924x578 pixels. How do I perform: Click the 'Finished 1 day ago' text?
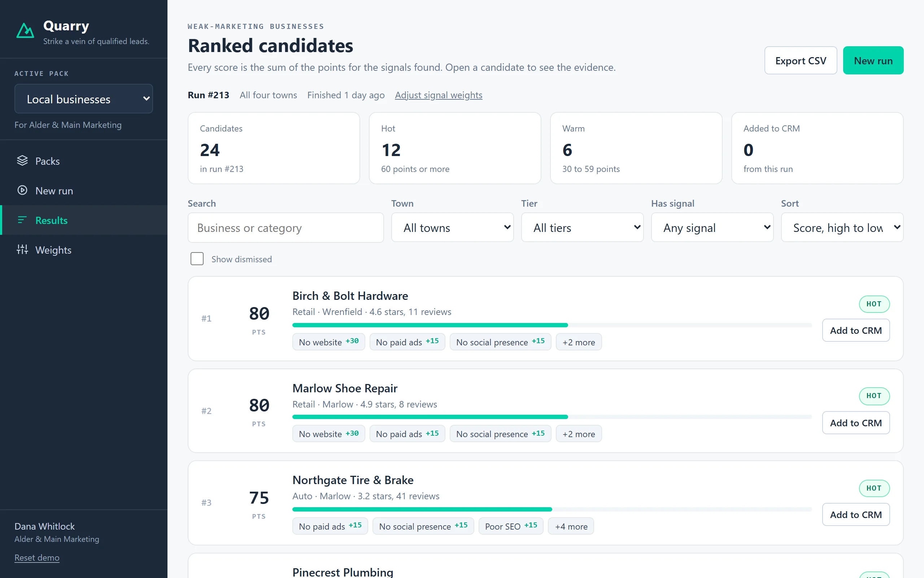pyautogui.click(x=346, y=95)
